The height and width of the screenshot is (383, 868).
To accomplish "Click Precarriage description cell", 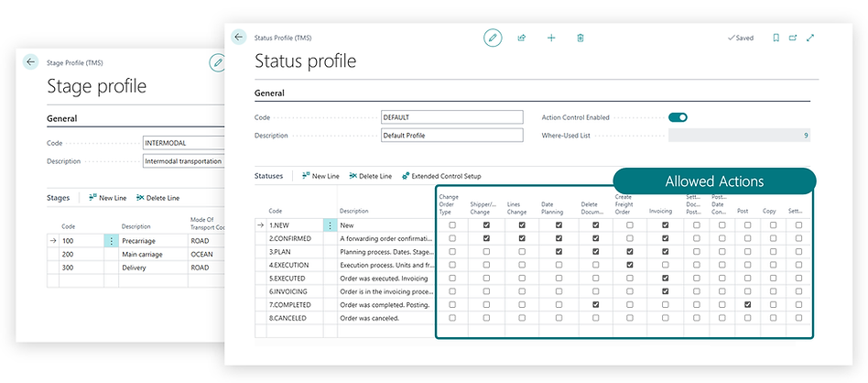I will [x=153, y=241].
